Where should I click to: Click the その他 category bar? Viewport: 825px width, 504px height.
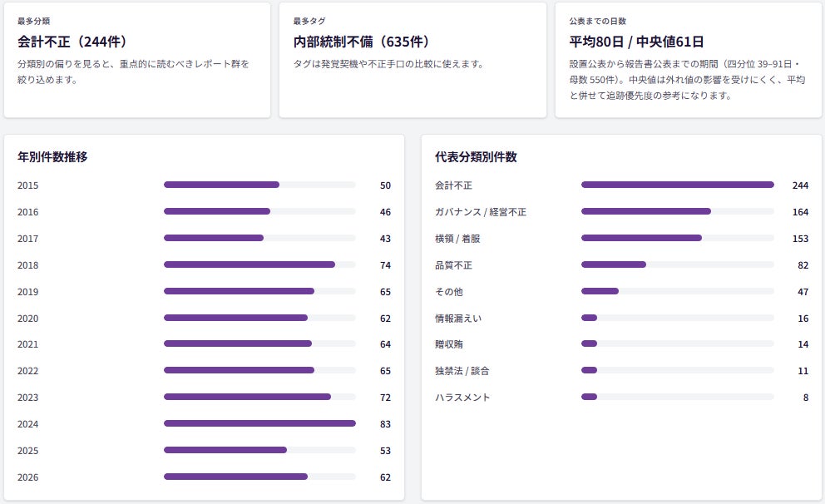coord(677,291)
